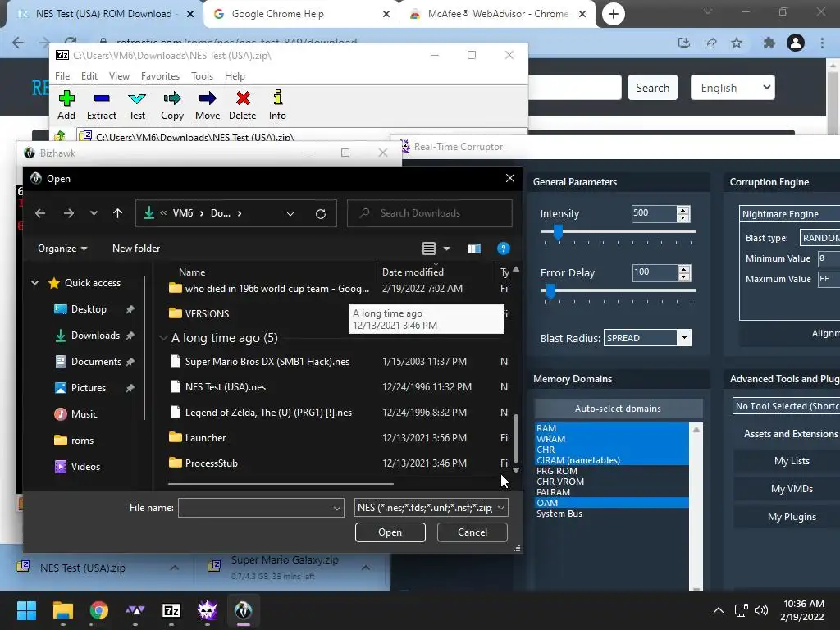Switch to Chrome from the taskbar
Screen dimensions: 840x630
[x=99, y=610]
